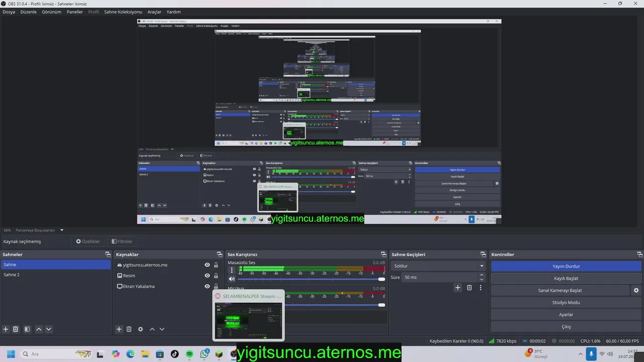Viewport: 644px width, 362px height.
Task: Click Sanal Kamerayı Başlat button
Action: pos(560,291)
